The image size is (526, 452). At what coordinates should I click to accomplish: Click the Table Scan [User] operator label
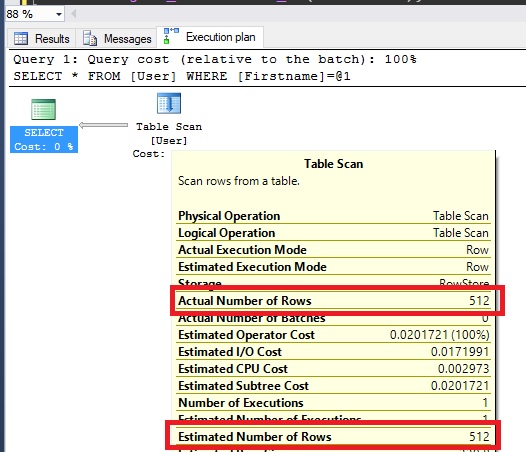(169, 134)
